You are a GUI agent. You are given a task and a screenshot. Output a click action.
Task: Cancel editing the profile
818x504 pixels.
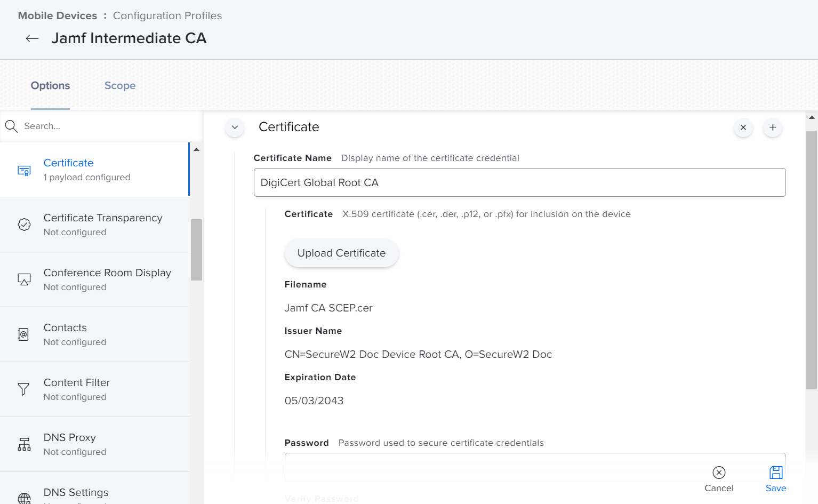(719, 478)
